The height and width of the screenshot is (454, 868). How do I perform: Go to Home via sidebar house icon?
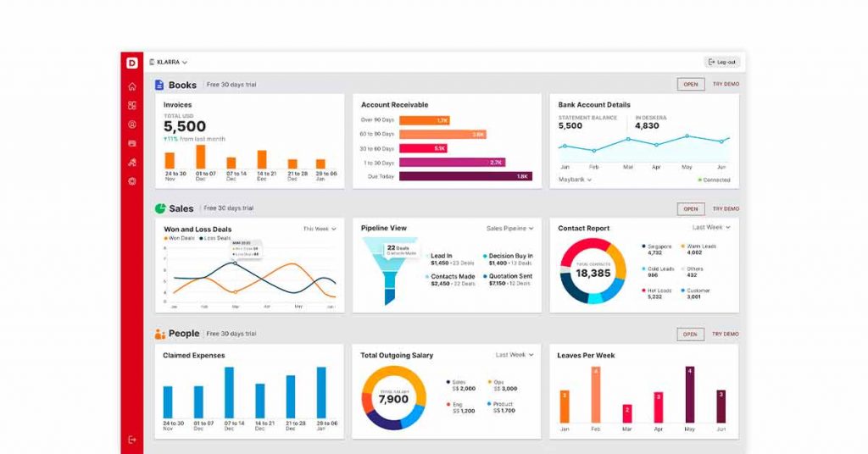(x=131, y=86)
